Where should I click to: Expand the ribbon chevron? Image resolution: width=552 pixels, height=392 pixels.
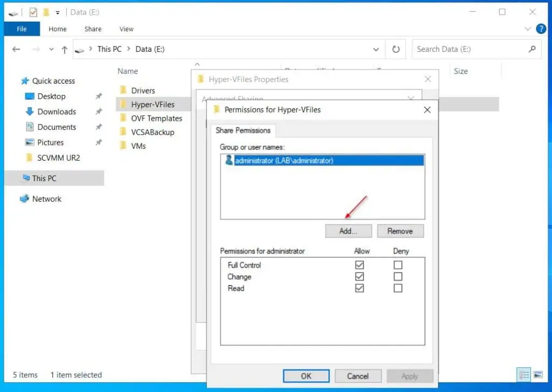(528, 29)
